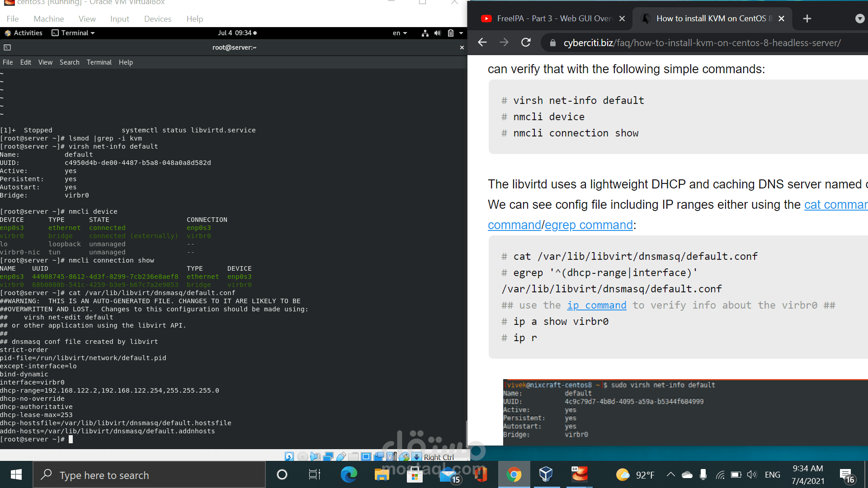868x488 pixels.
Task: Click the Red Hat VM taskbar icon
Action: coord(579,474)
